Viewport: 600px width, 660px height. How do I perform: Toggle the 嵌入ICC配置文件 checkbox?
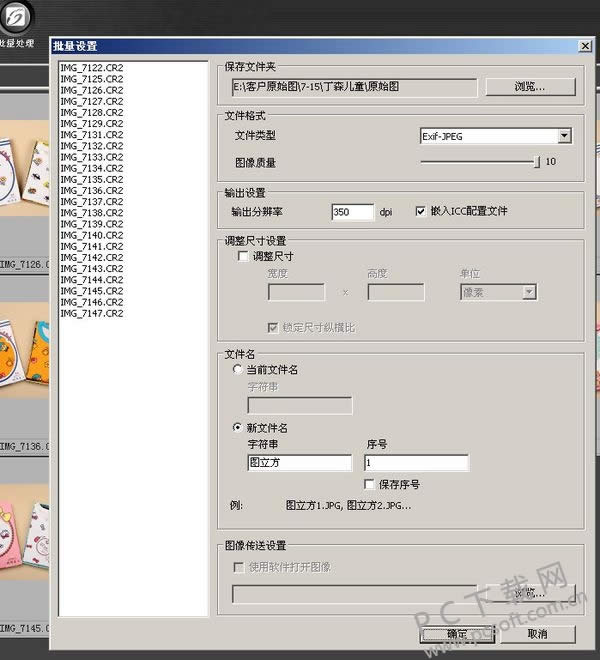coord(421,212)
